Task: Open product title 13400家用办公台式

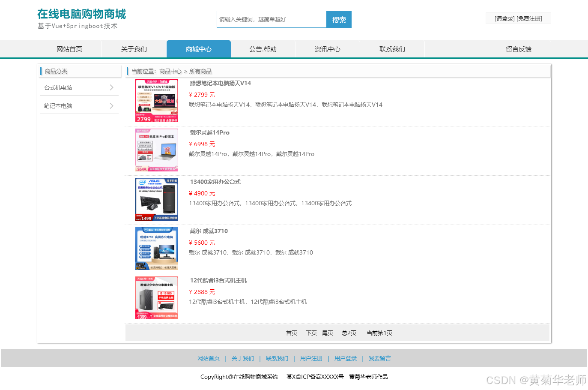Action: [x=215, y=182]
